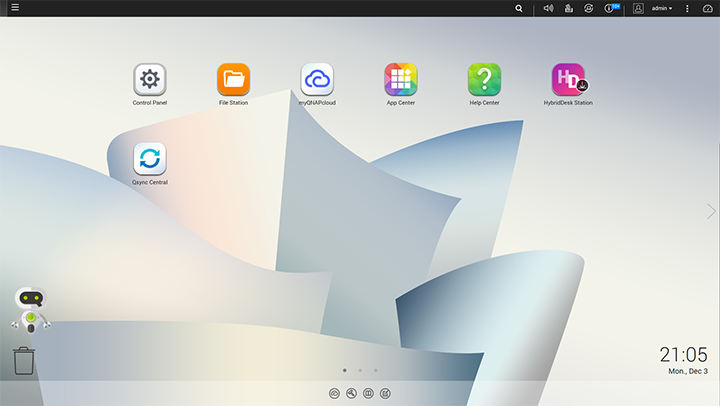Launch File Station

[x=233, y=79]
